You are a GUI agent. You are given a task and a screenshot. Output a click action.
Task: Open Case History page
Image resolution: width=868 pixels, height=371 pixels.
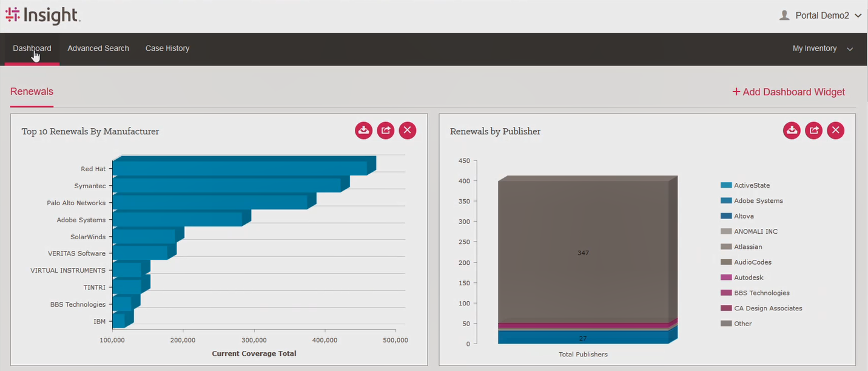point(167,49)
